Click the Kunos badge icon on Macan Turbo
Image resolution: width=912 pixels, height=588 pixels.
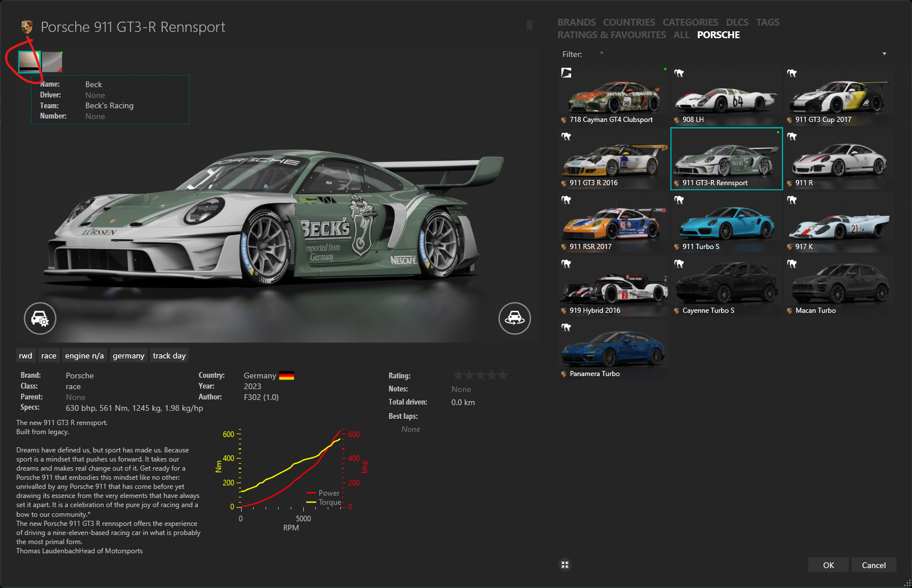click(792, 264)
